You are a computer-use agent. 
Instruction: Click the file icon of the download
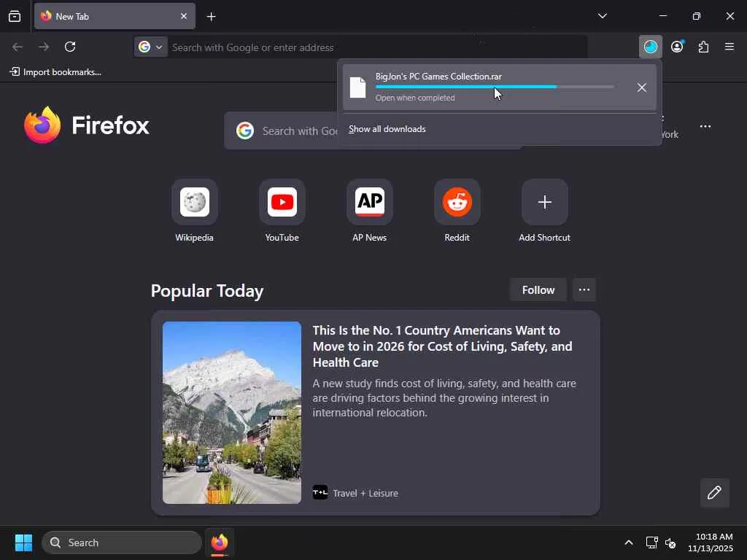357,87
